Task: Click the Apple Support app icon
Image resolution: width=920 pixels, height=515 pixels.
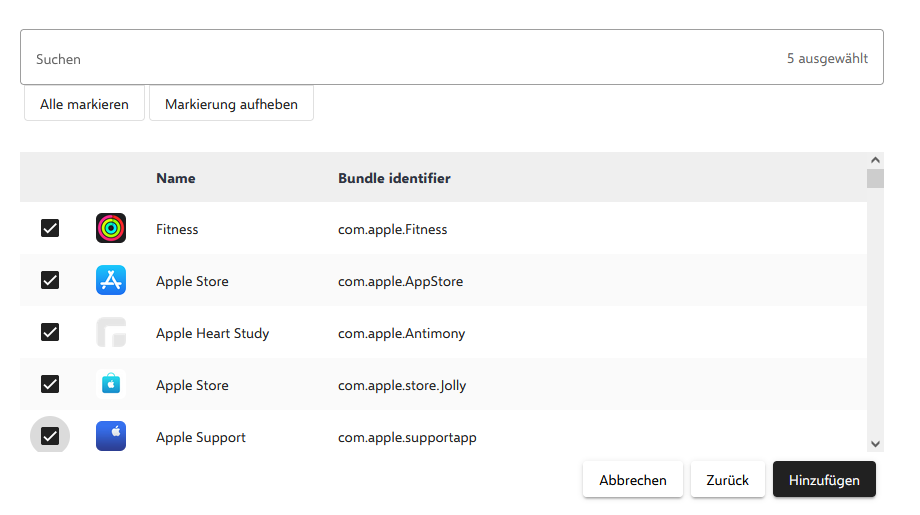Action: point(111,437)
